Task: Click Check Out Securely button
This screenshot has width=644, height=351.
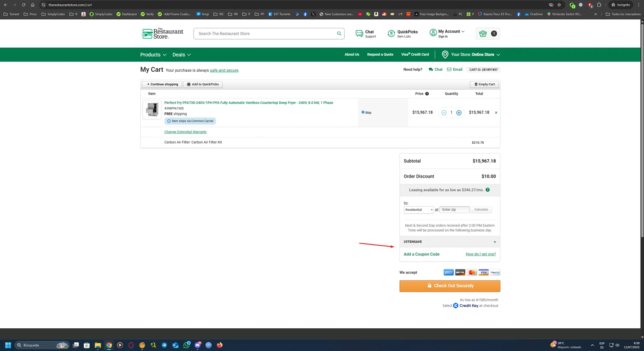Action: [450, 286]
